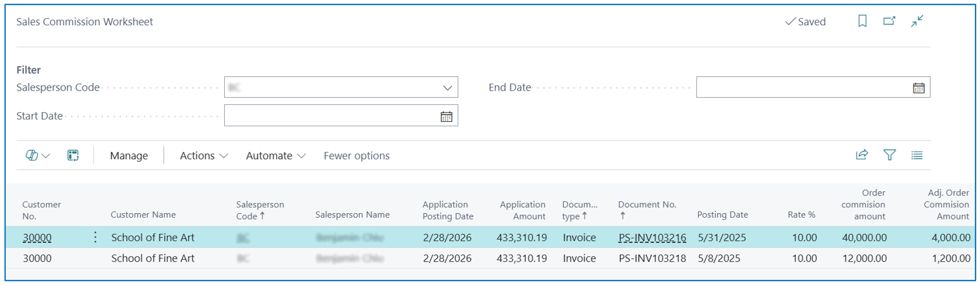Open the End Date calendar picker
Image resolution: width=980 pixels, height=285 pixels.
coord(918,88)
